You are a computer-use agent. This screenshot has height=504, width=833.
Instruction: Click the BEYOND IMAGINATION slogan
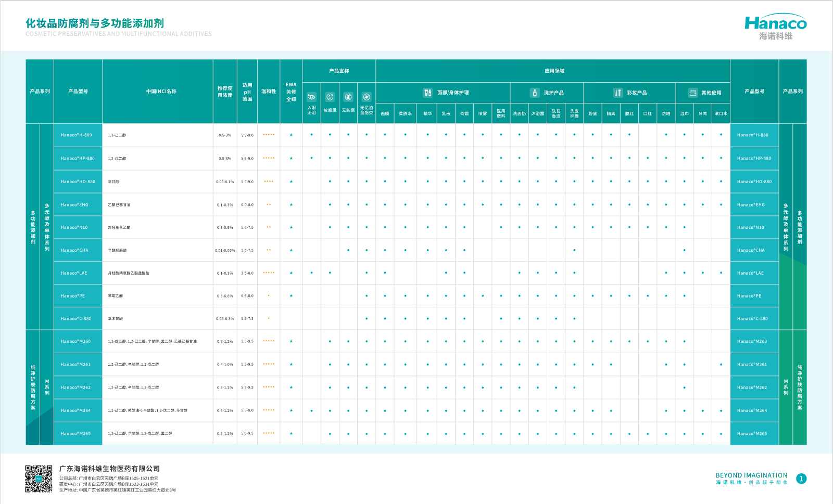[751, 475]
